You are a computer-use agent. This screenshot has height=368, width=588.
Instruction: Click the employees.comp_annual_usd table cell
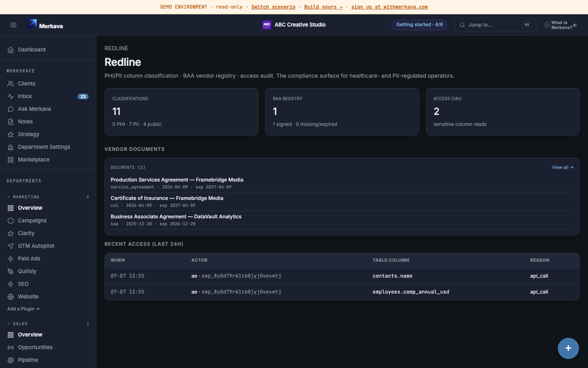[411, 292]
